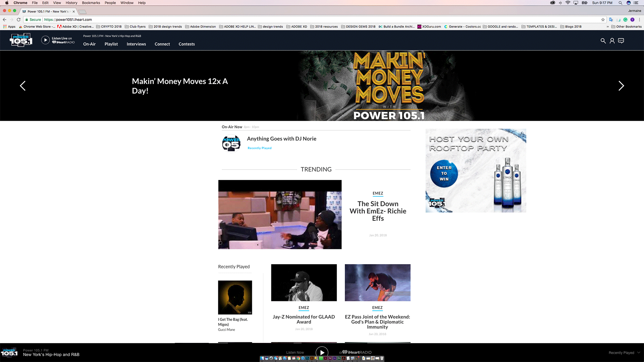Image resolution: width=644 pixels, height=362 pixels.
Task: Open the Other Bookmarks folder
Action: (626, 26)
